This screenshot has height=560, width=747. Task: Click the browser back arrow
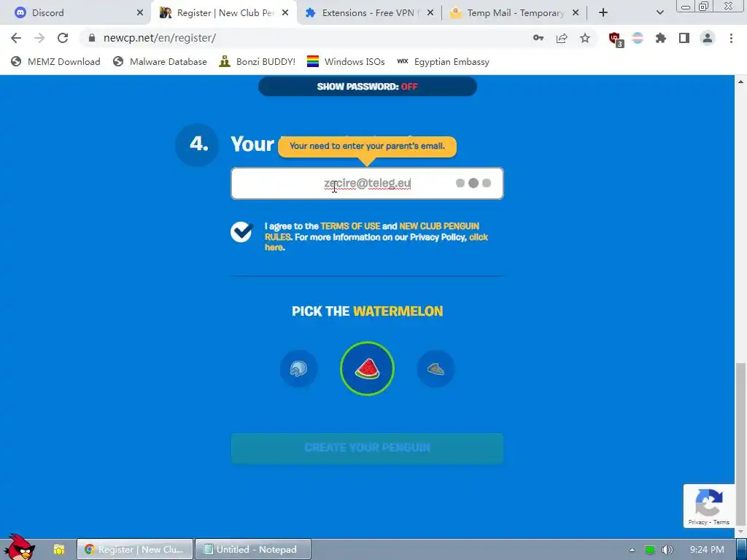(x=16, y=38)
